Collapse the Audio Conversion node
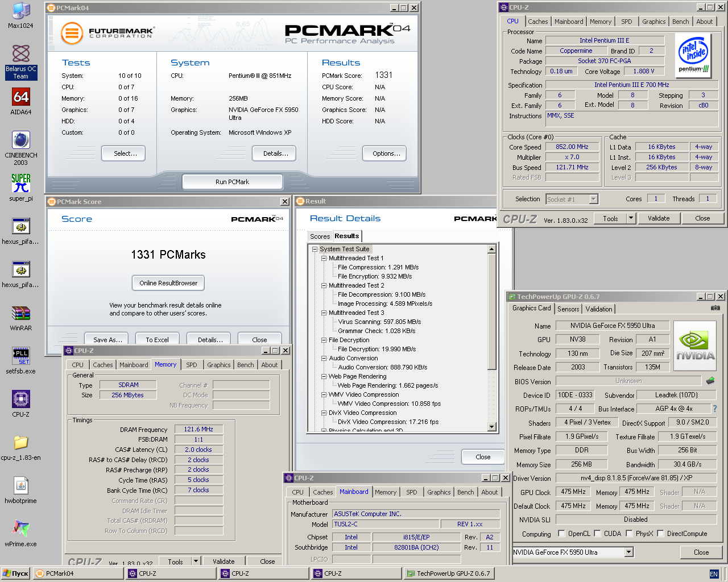This screenshot has width=728, height=582. pyautogui.click(x=324, y=358)
